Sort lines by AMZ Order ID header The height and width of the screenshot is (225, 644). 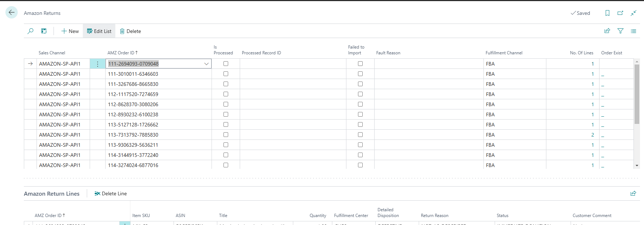(50, 216)
